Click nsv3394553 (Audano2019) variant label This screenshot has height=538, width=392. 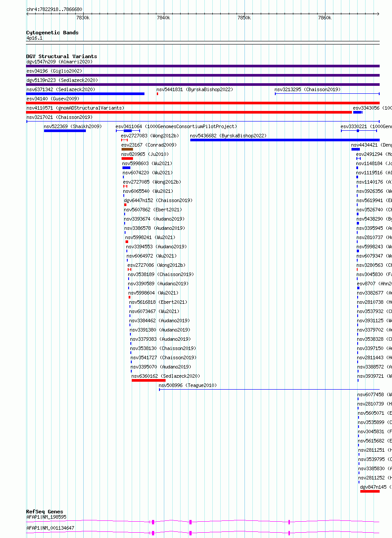[156, 247]
